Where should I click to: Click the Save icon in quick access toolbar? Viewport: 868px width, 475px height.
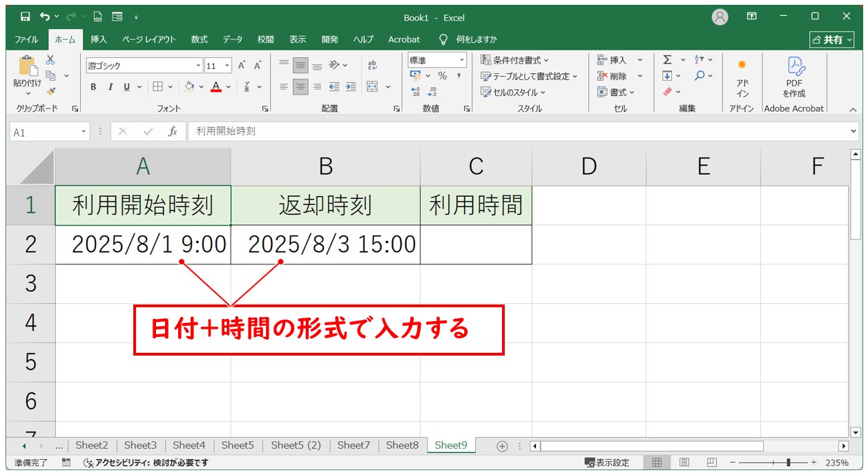point(26,17)
